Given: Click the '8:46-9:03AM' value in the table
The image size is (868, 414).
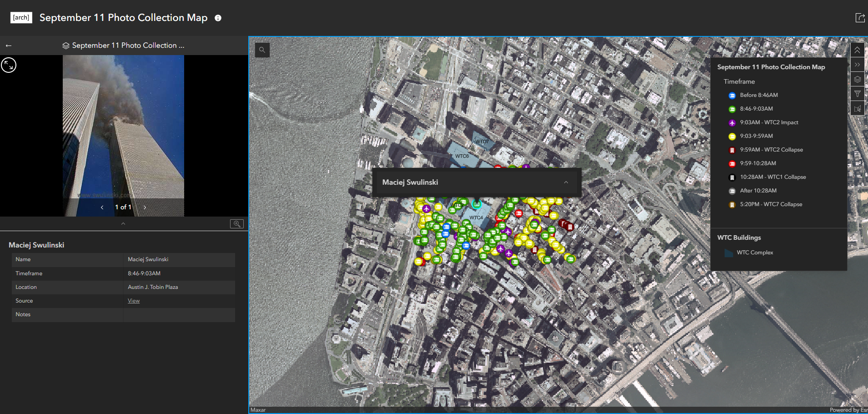Looking at the screenshot, I should (144, 273).
